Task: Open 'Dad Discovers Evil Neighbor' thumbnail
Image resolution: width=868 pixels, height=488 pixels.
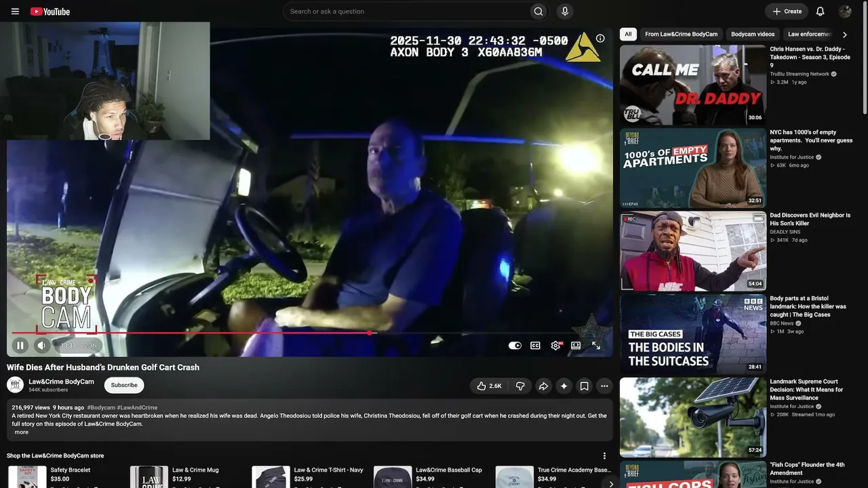Action: pos(693,251)
